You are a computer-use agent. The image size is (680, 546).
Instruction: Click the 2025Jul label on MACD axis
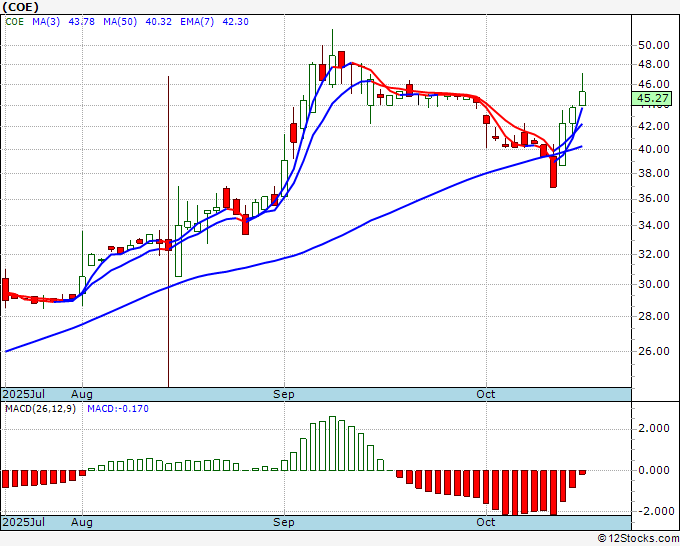coord(24,522)
